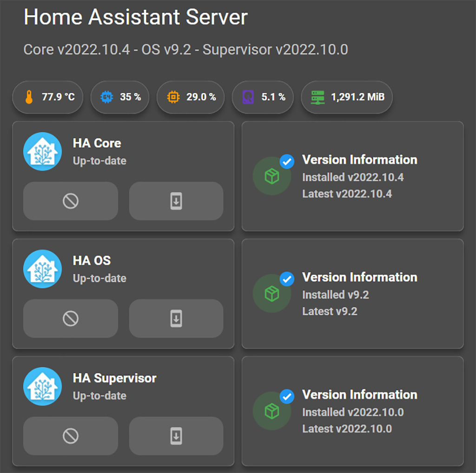Select the 'HA Core' title text
Screen dimensions: 476x473
97,143
